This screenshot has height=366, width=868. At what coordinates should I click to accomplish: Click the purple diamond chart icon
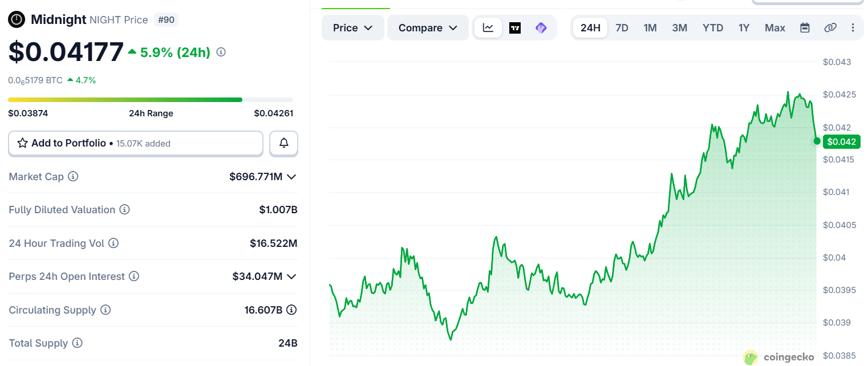(541, 28)
